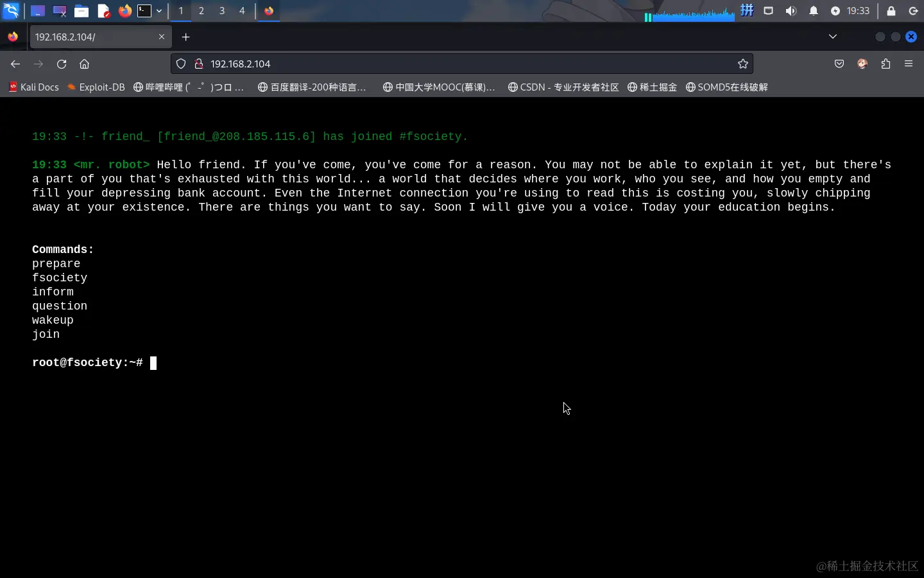Expand the list all tabs chevron
The image size is (924, 578).
click(x=833, y=37)
